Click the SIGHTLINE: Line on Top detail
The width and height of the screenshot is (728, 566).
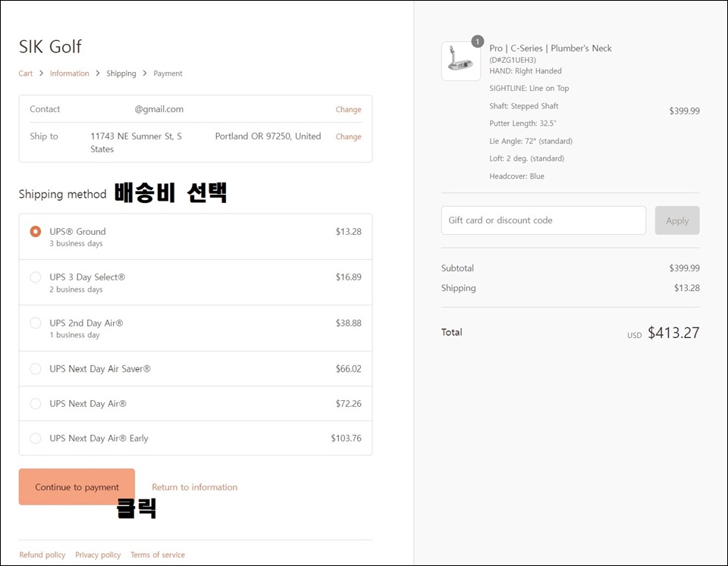[529, 88]
